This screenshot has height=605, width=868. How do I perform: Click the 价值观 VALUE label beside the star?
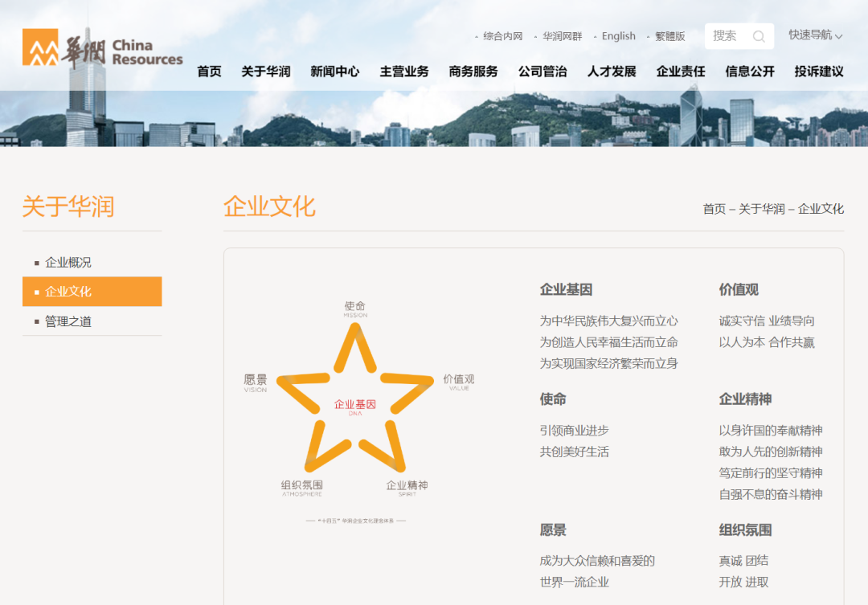[459, 382]
